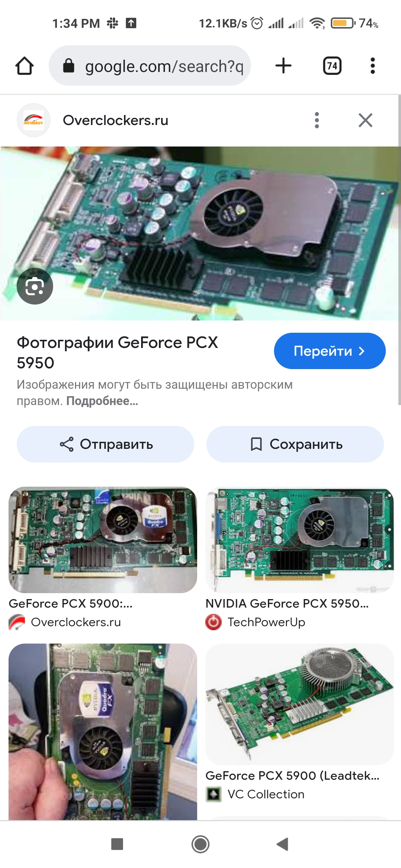Open the Подробнее copyright link
Image resolution: width=401 pixels, height=868 pixels.
pyautogui.click(x=102, y=401)
